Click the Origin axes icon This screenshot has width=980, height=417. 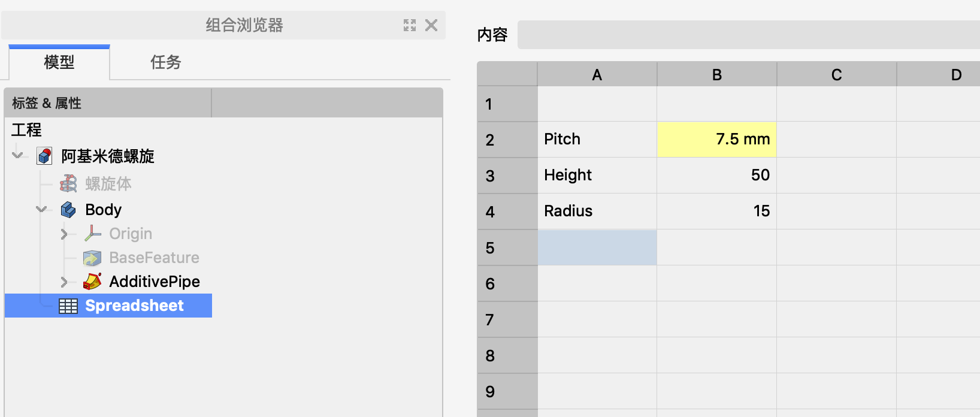tap(92, 234)
